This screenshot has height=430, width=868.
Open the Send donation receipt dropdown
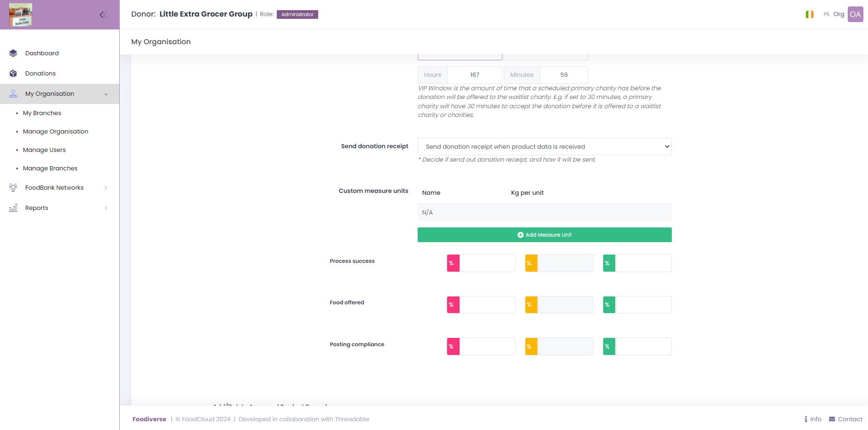544,146
